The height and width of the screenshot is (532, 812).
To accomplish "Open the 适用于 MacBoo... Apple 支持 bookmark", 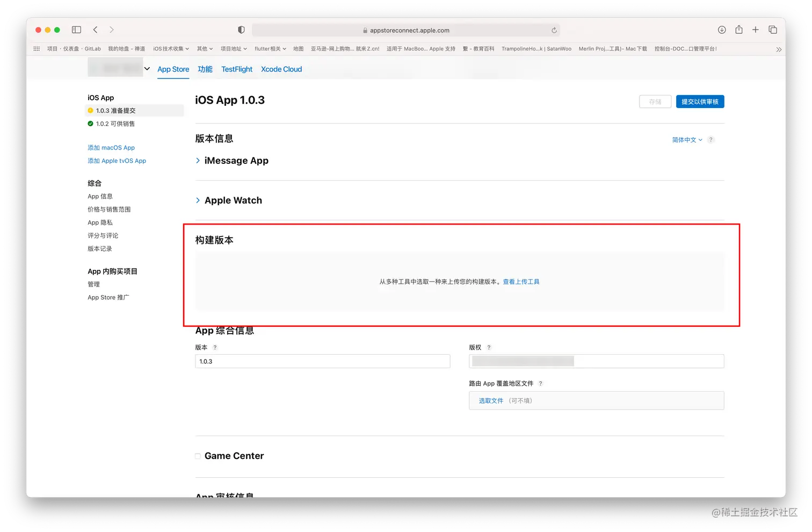I will [421, 48].
